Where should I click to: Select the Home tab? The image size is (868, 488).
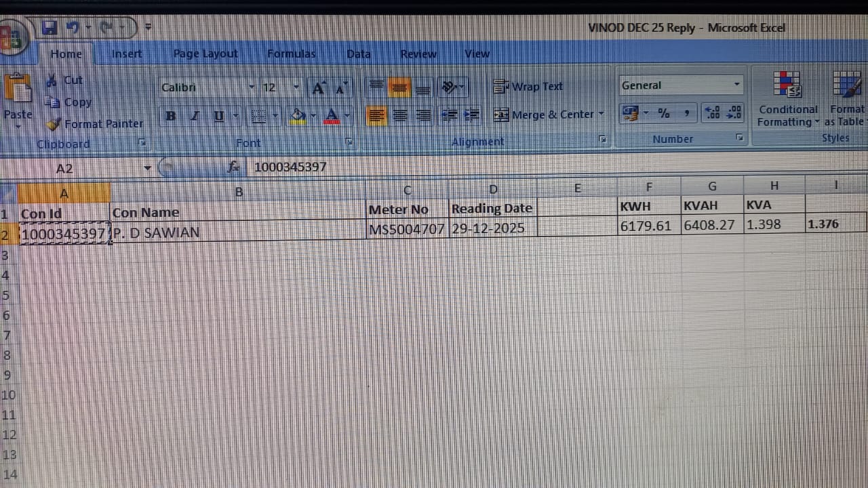click(66, 54)
